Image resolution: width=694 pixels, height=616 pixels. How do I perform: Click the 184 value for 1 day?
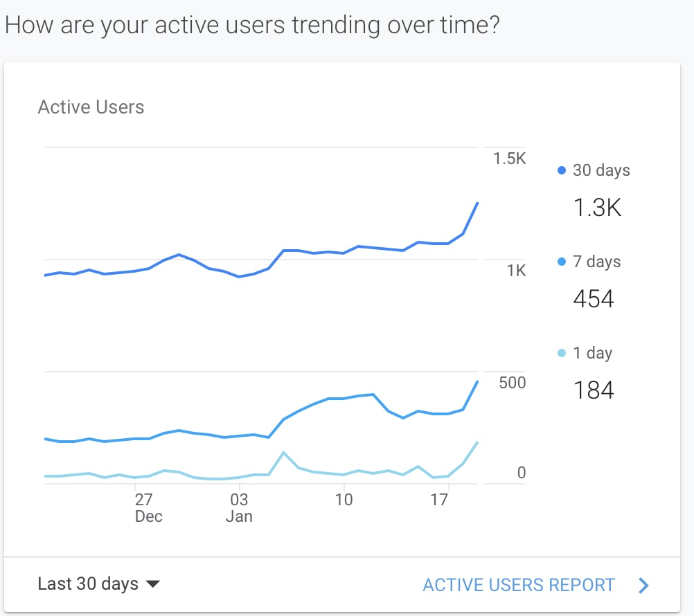coord(594,390)
